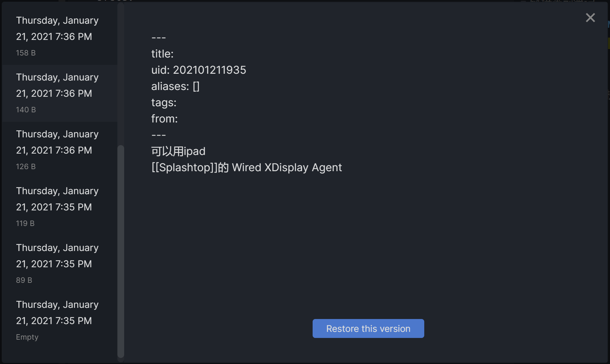Click the 'uid:' key label

[x=160, y=70]
